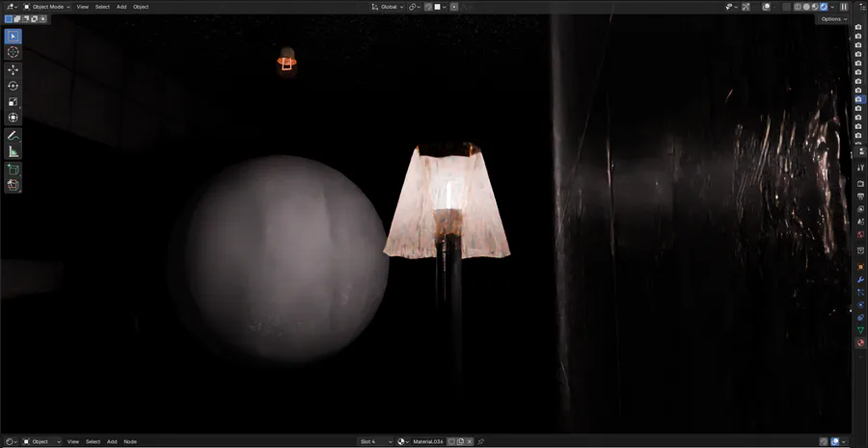Open the Object Data properties tab

point(861,330)
